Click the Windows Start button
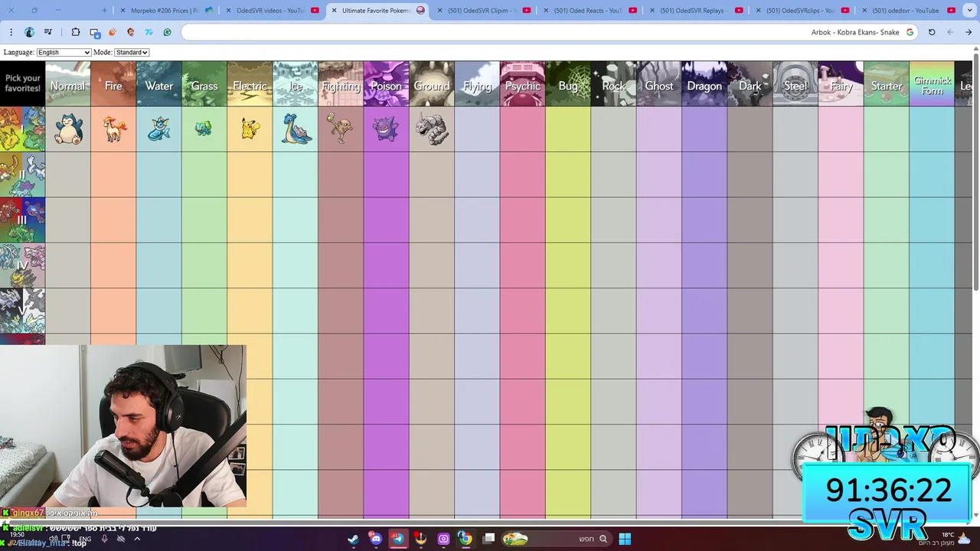The image size is (980, 551). 625,539
